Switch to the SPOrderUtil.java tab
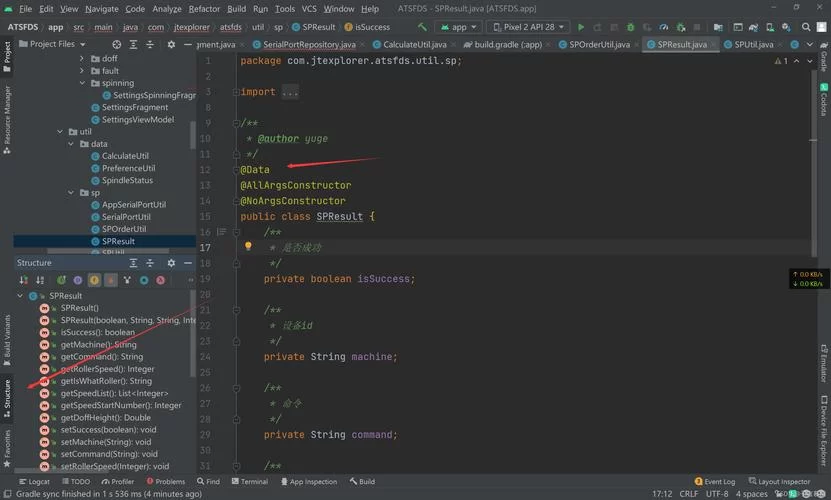 click(x=598, y=45)
